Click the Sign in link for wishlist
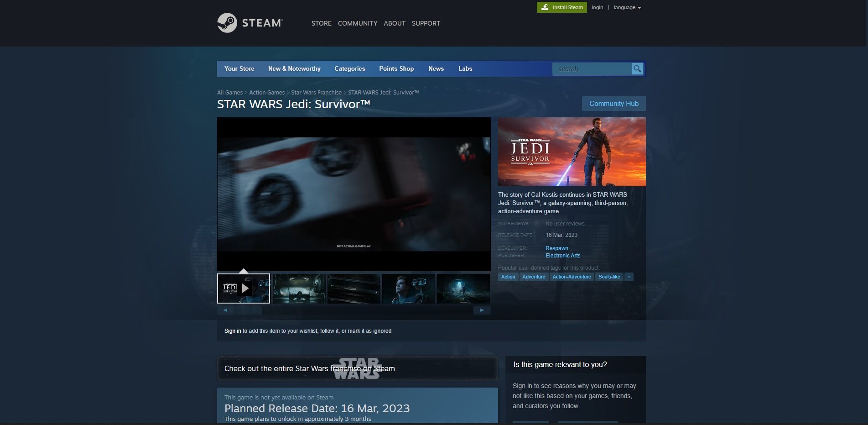Viewport: 868px width, 425px height. 233,331
